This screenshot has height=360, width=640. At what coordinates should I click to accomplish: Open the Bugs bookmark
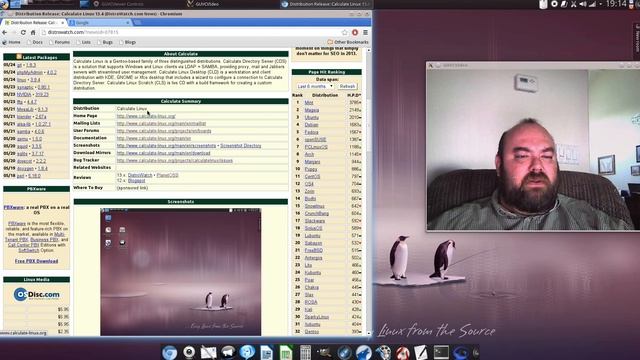click(105, 42)
